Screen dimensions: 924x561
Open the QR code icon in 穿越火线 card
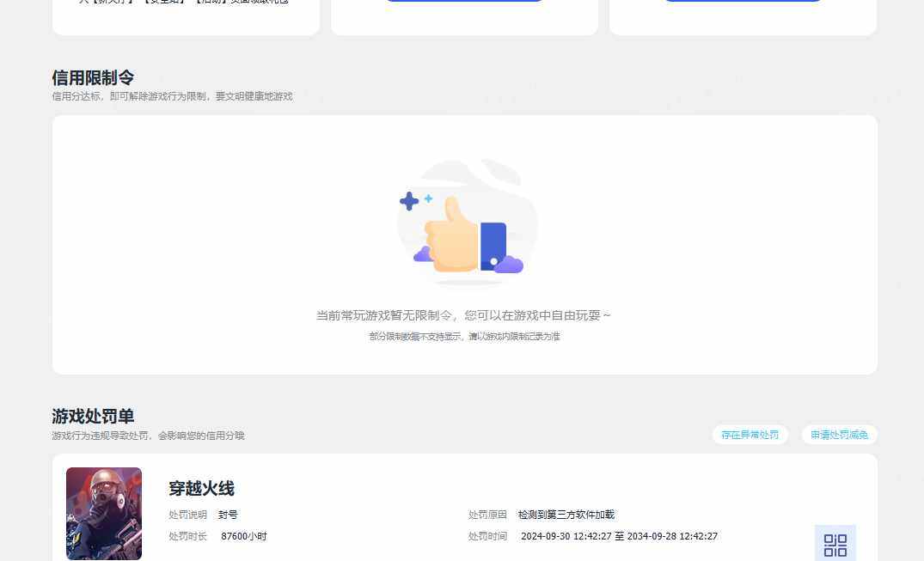click(835, 544)
